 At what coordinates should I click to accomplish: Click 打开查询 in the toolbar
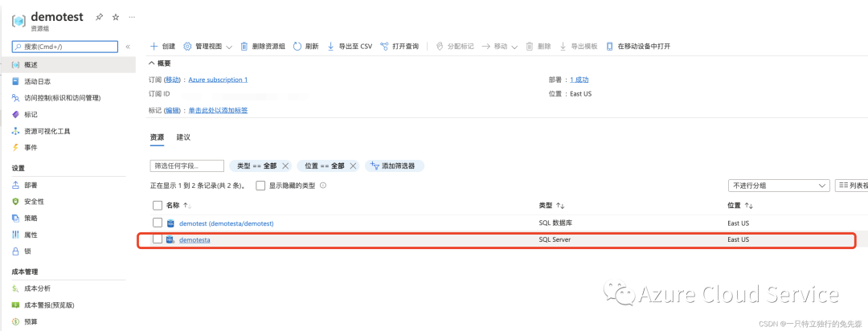pyautogui.click(x=399, y=47)
